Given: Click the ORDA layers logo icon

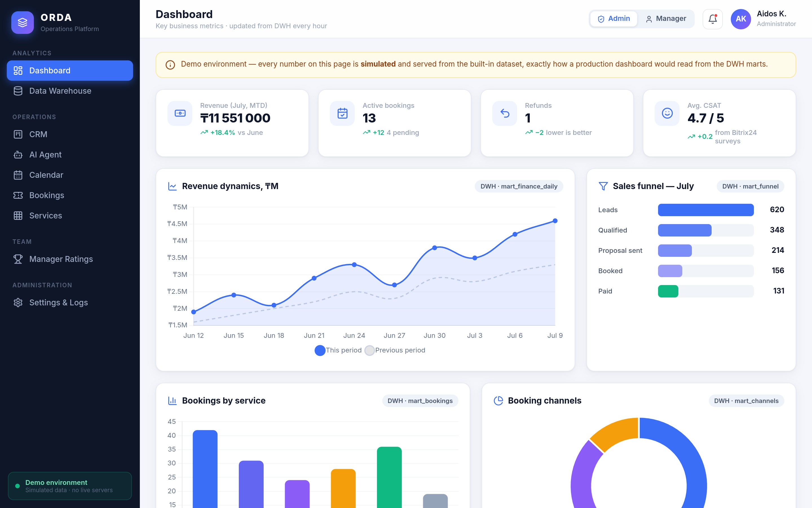Looking at the screenshot, I should tap(23, 23).
